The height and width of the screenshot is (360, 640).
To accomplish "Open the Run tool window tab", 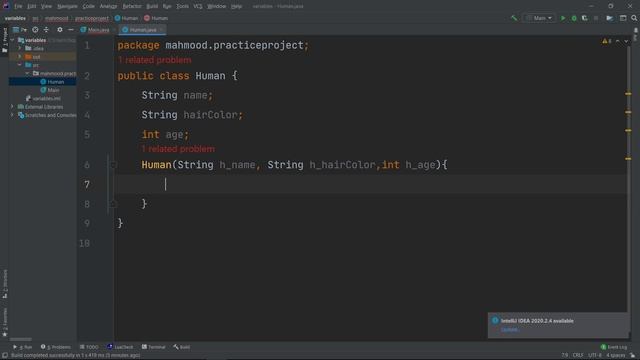I will 22,347.
